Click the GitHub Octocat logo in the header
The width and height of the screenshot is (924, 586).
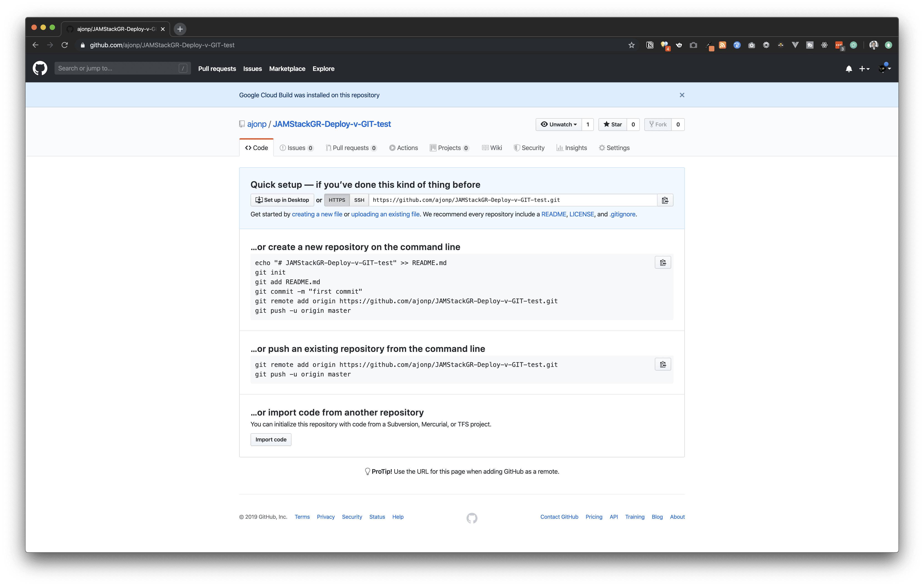40,68
